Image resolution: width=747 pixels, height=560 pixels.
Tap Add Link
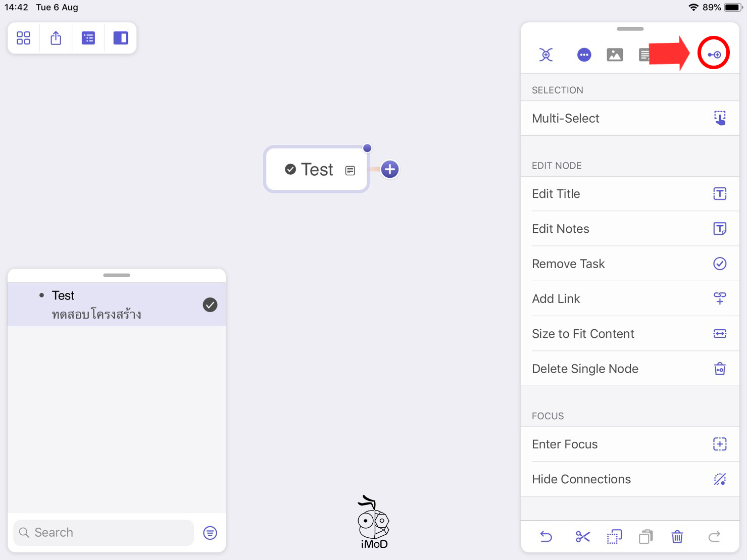point(630,299)
